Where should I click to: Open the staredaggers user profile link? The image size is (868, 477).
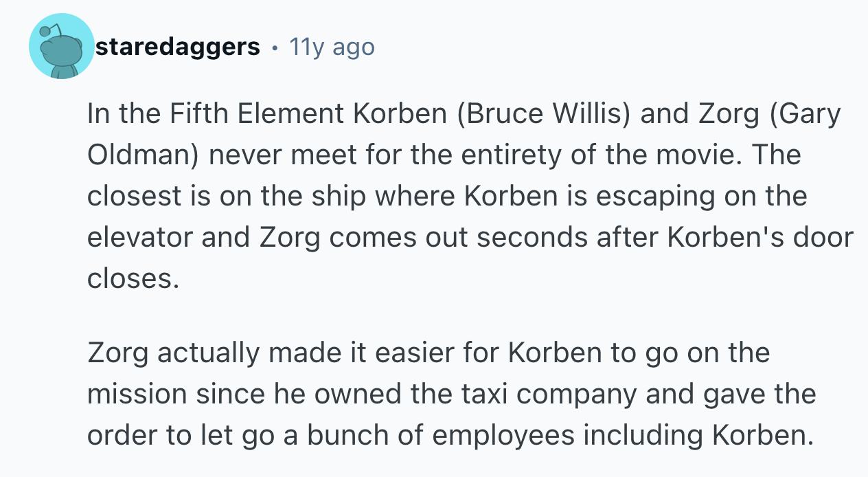point(178,47)
